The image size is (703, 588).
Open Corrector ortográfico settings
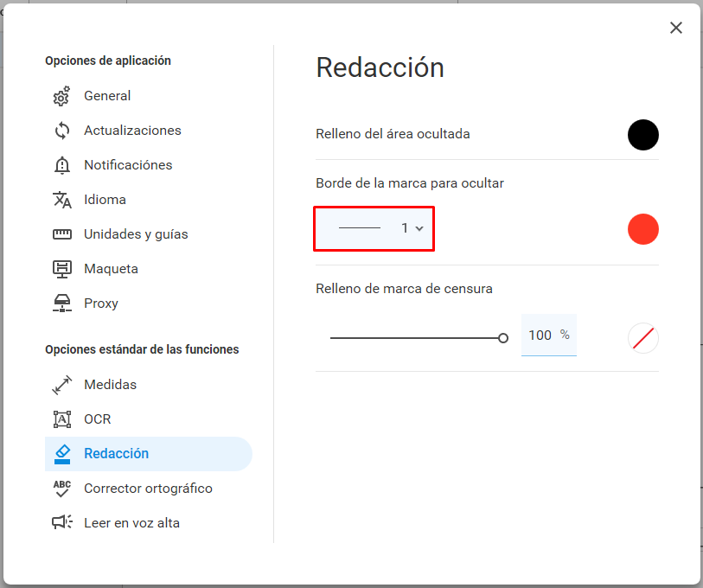[x=149, y=489]
